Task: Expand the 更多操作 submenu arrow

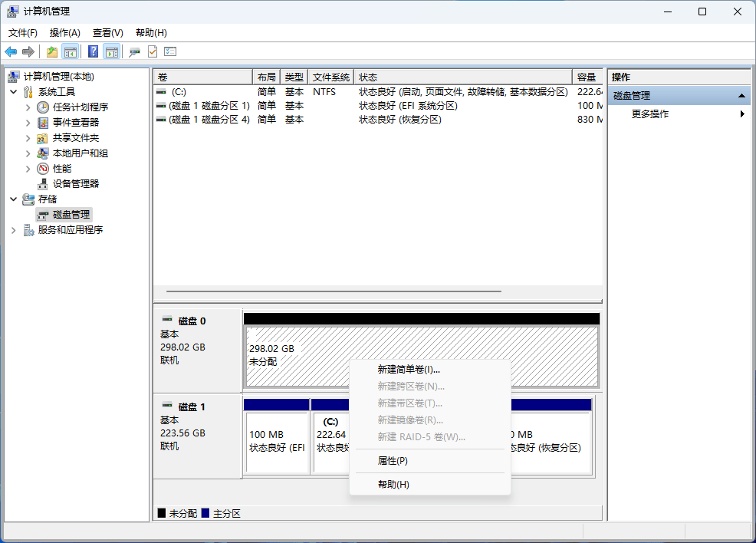Action: coord(742,114)
